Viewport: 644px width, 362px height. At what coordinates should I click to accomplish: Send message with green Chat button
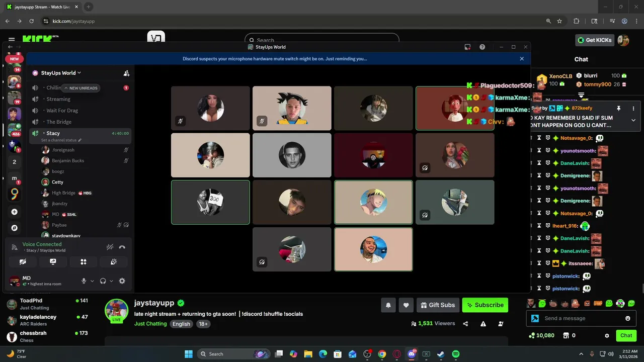pos(626,335)
